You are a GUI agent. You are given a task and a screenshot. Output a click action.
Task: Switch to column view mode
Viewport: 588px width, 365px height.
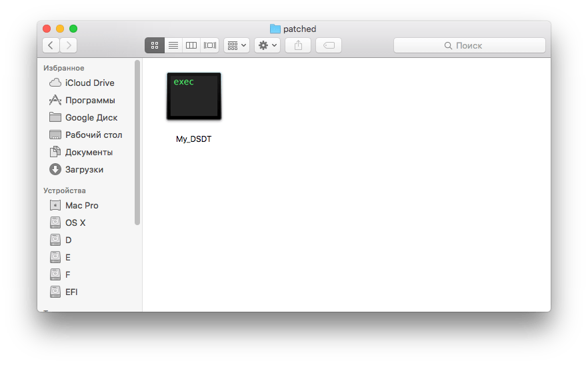click(x=191, y=45)
